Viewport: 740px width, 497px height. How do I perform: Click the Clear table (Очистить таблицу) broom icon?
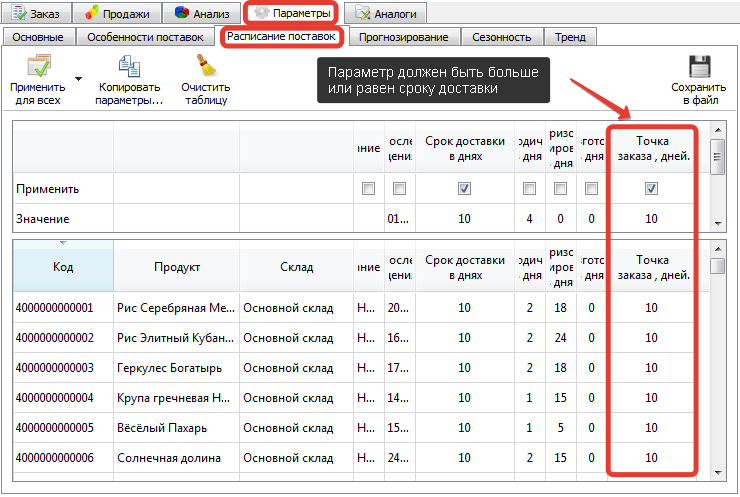[206, 68]
